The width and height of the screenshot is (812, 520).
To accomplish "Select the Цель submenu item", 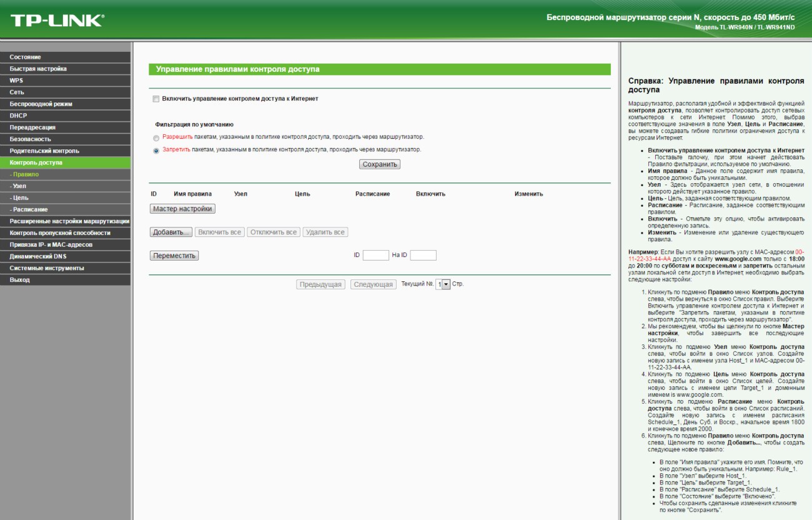I will (20, 197).
